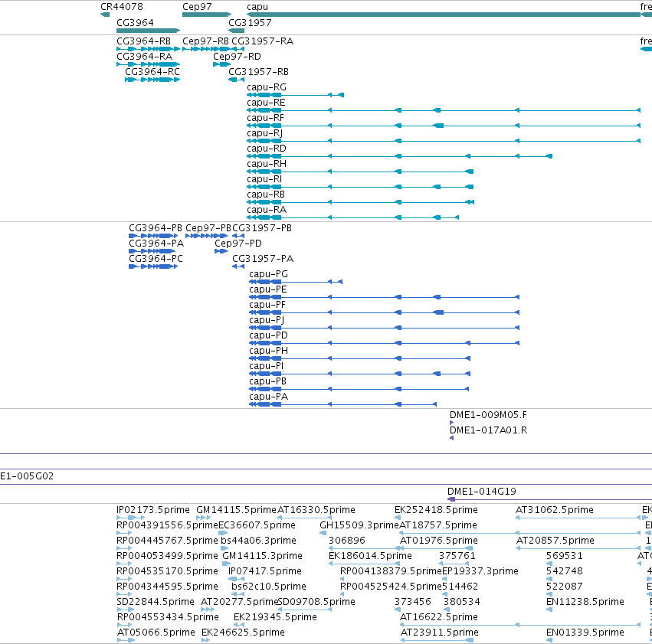
Task: Click the capu-RG transcript label
Action: [267, 87]
